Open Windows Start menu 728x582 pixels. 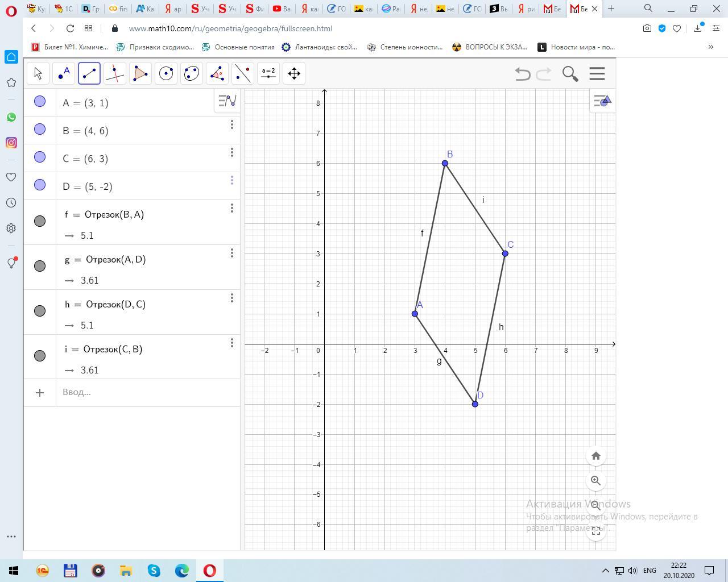click(x=14, y=571)
